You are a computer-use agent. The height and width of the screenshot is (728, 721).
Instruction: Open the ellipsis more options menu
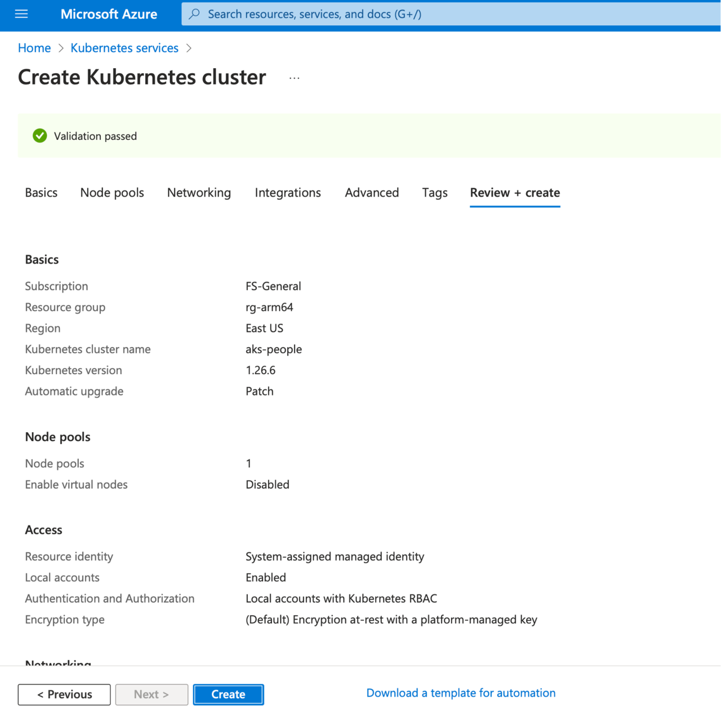click(x=294, y=78)
